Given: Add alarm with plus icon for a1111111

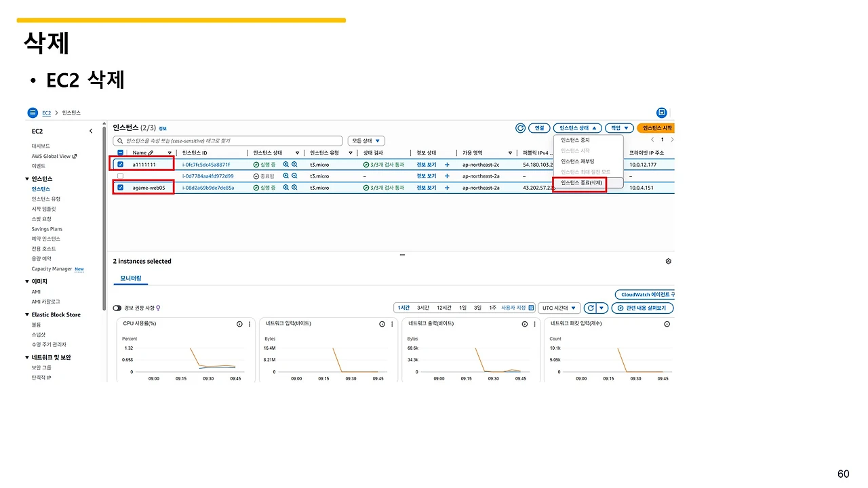Looking at the screenshot, I should [447, 165].
